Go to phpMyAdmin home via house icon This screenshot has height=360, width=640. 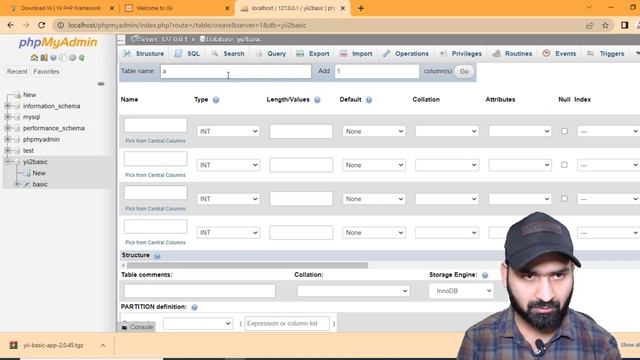pyautogui.click(x=34, y=58)
